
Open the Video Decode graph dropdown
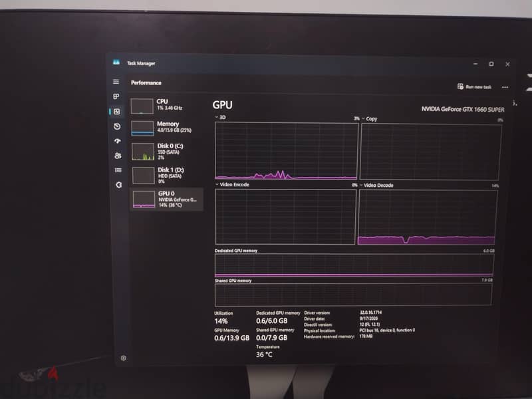(x=376, y=186)
